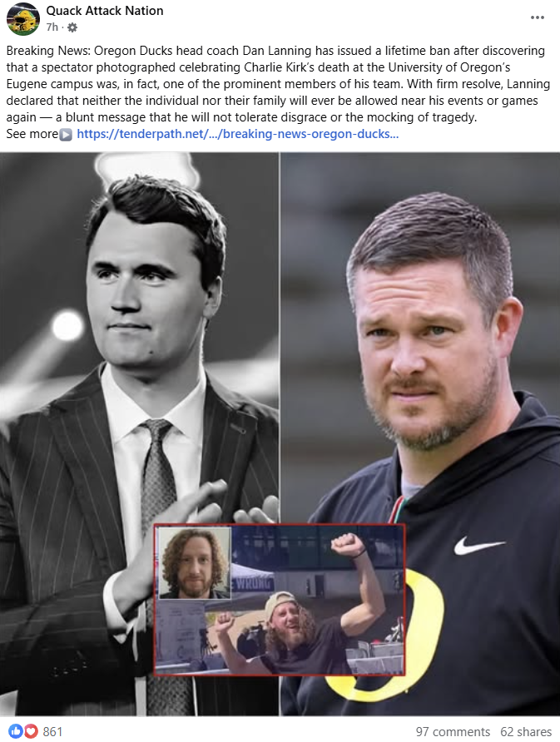Open the red-bordered inset photo
The height and width of the screenshot is (742, 560).
tap(280, 600)
